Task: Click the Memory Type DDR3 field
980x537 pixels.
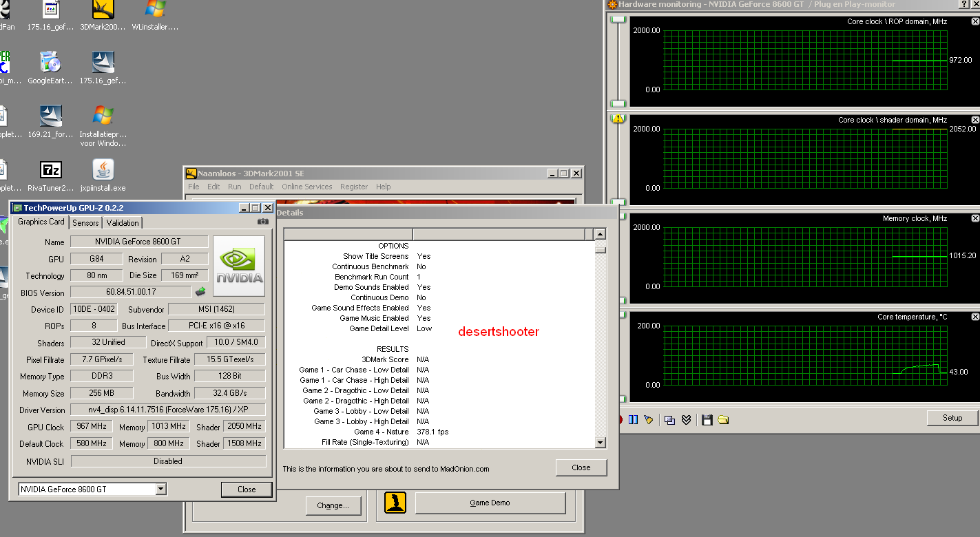Action: pyautogui.click(x=102, y=376)
